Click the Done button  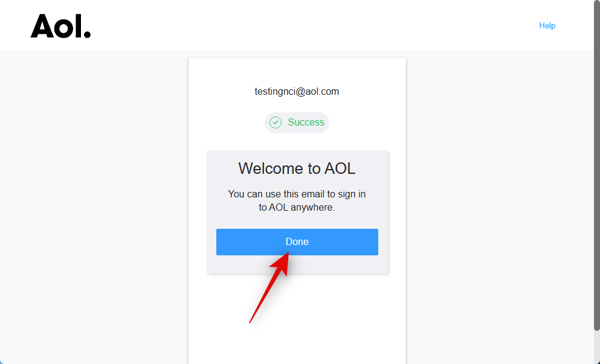[297, 242]
